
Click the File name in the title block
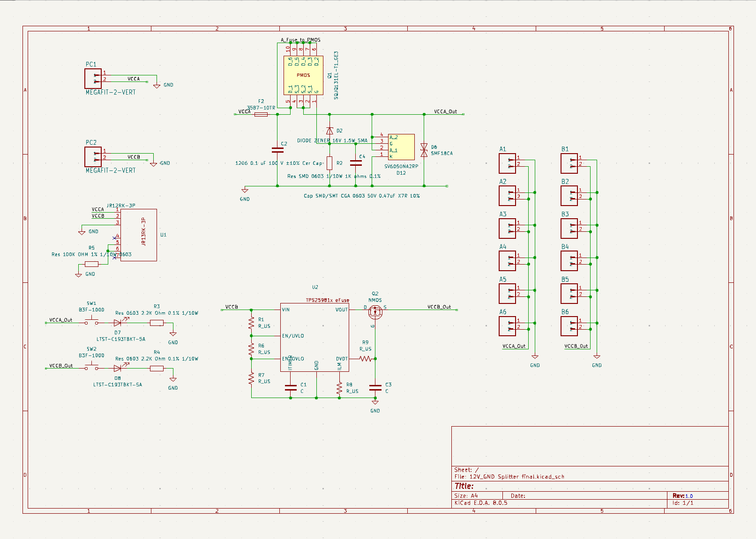(509, 477)
